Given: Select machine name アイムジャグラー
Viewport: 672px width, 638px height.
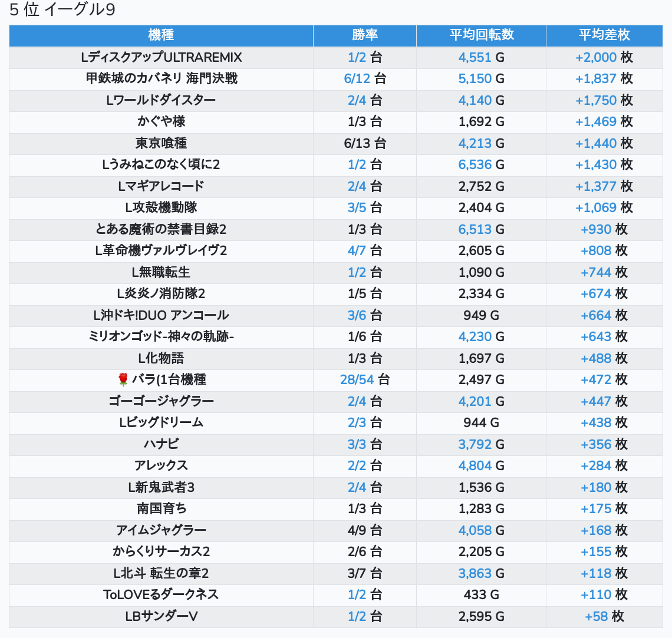Looking at the screenshot, I should click(x=161, y=530).
